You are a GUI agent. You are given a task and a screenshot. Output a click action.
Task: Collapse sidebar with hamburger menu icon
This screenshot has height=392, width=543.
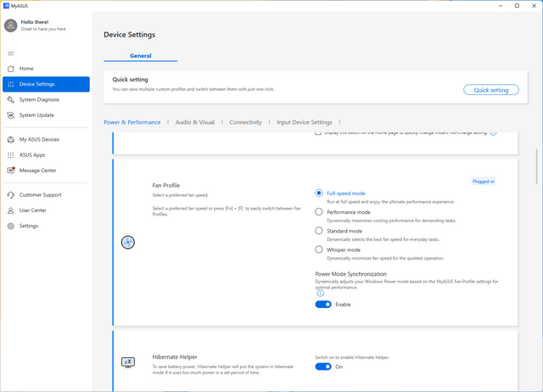[11, 53]
